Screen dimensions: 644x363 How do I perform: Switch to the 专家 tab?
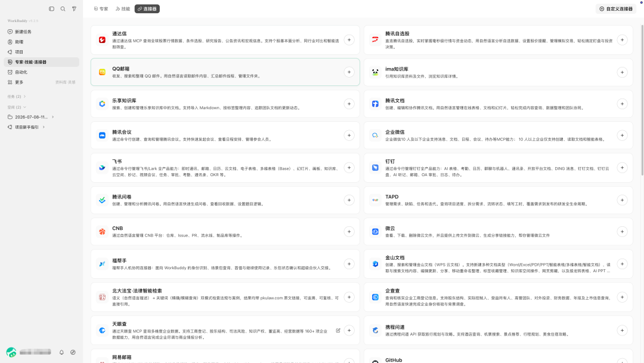[101, 8]
